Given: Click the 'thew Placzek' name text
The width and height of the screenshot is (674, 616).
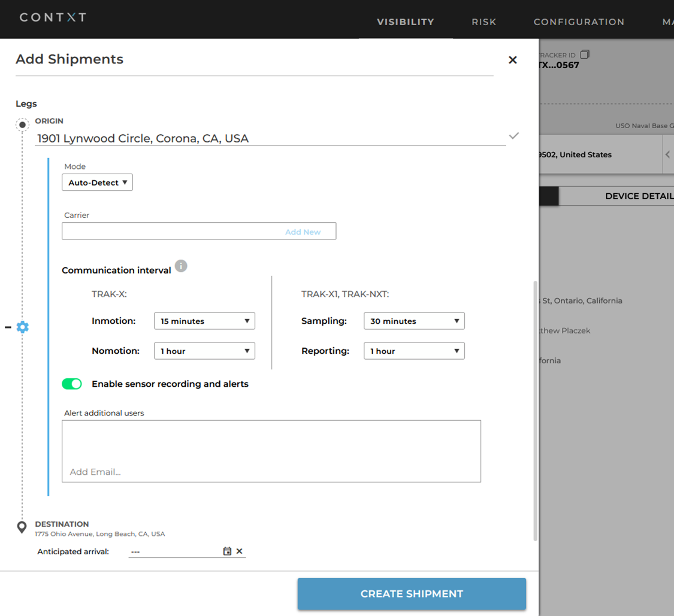Looking at the screenshot, I should 565,331.
